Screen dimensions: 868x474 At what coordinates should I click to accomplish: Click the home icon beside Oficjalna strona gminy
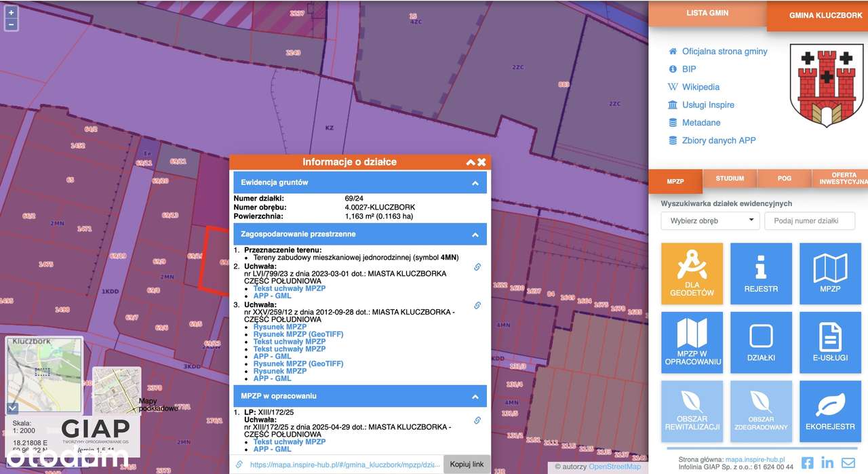pos(673,52)
